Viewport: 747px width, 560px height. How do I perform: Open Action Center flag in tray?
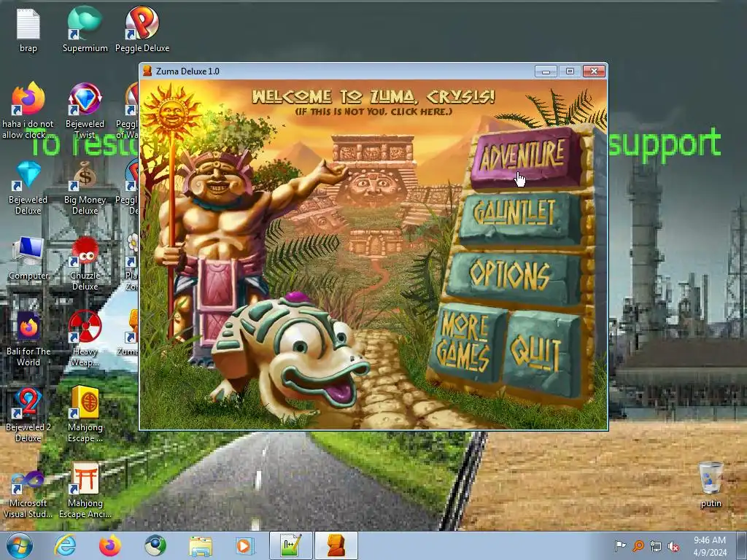[x=620, y=546]
